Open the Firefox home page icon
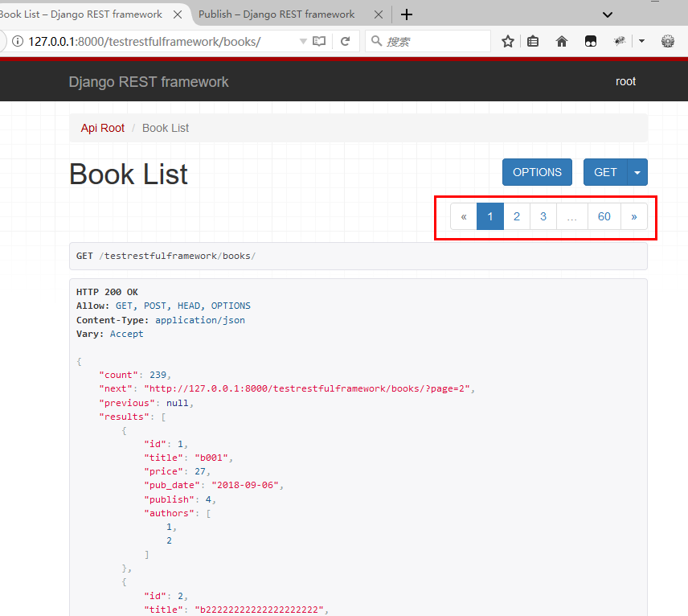The width and height of the screenshot is (688, 616). (x=562, y=41)
